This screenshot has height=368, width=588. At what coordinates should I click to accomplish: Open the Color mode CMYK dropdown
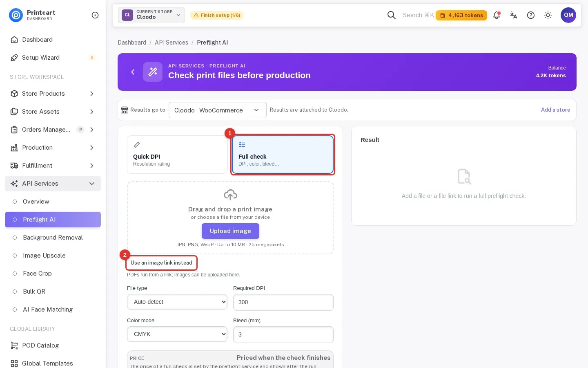pos(177,334)
